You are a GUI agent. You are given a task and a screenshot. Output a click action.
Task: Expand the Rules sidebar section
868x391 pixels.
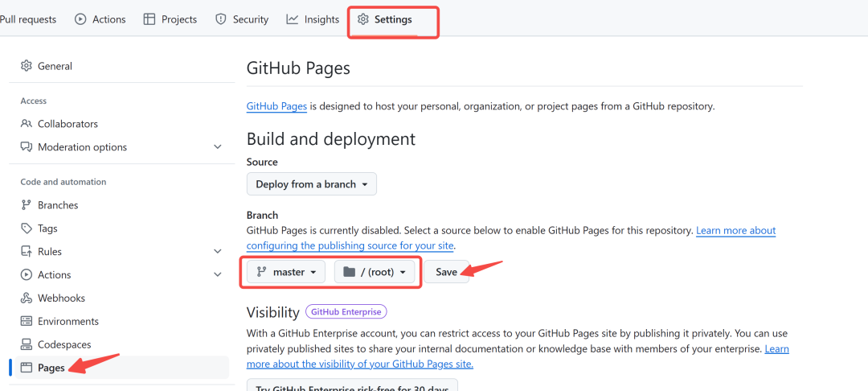217,252
